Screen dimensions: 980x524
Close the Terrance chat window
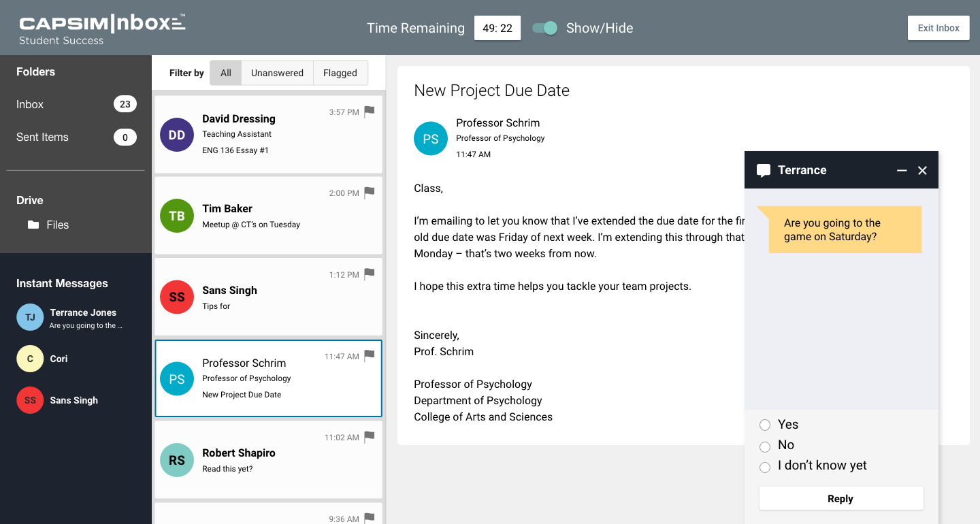tap(922, 170)
